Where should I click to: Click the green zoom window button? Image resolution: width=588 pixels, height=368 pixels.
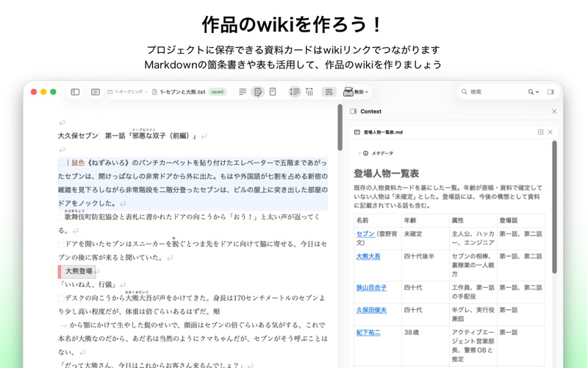point(53,92)
